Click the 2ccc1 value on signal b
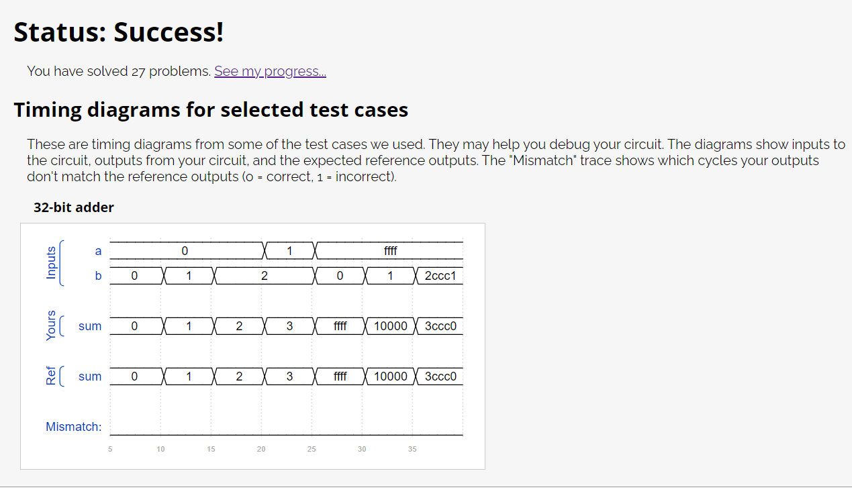 point(440,276)
